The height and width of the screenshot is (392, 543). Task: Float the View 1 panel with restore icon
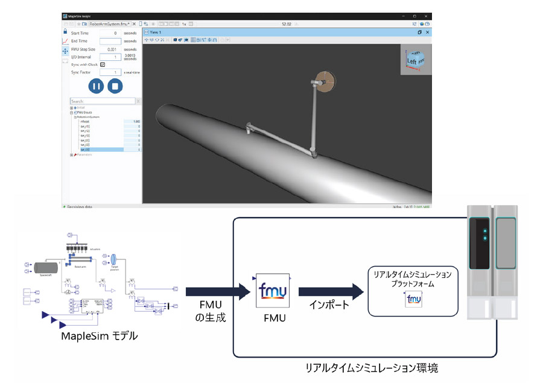[x=419, y=32]
